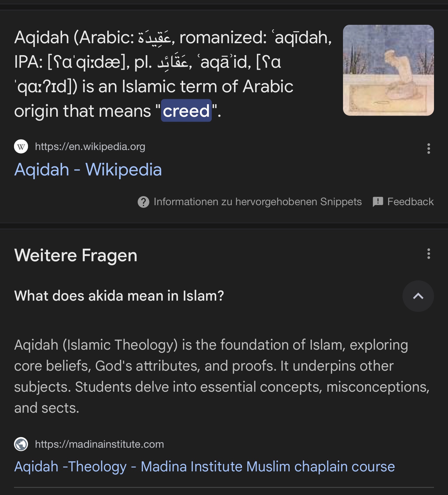Click the question mark snippet info icon
The image size is (448, 495).
click(143, 202)
